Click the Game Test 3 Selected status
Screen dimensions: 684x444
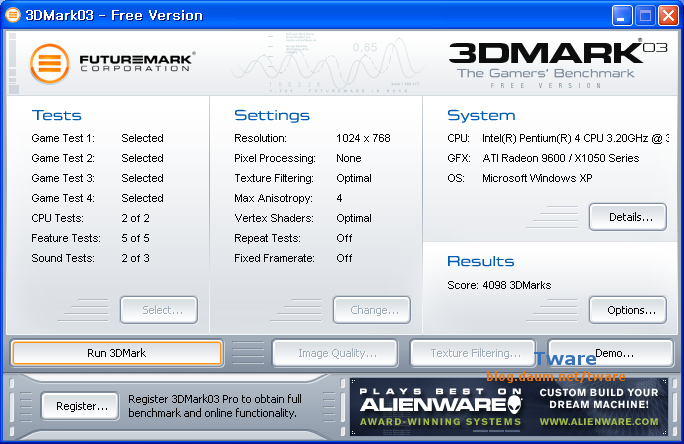tap(142, 178)
